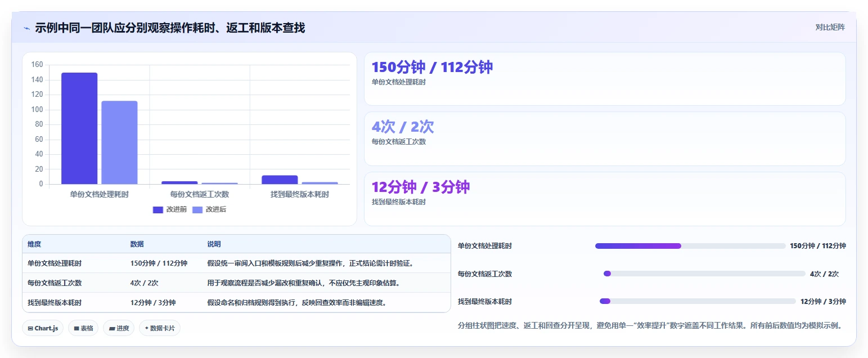Screen dimensions: 868x358
Task: Select the 单份文档处理耗时 progress bar
Action: point(690,246)
